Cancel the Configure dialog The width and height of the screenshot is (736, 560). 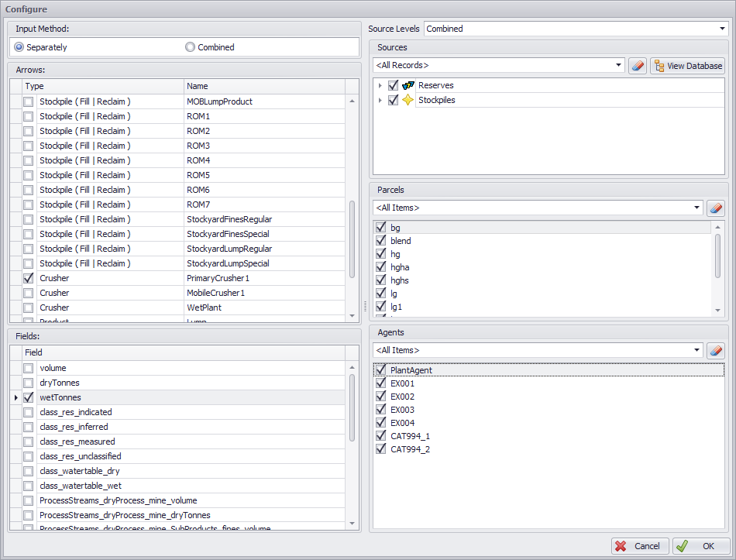tap(639, 546)
